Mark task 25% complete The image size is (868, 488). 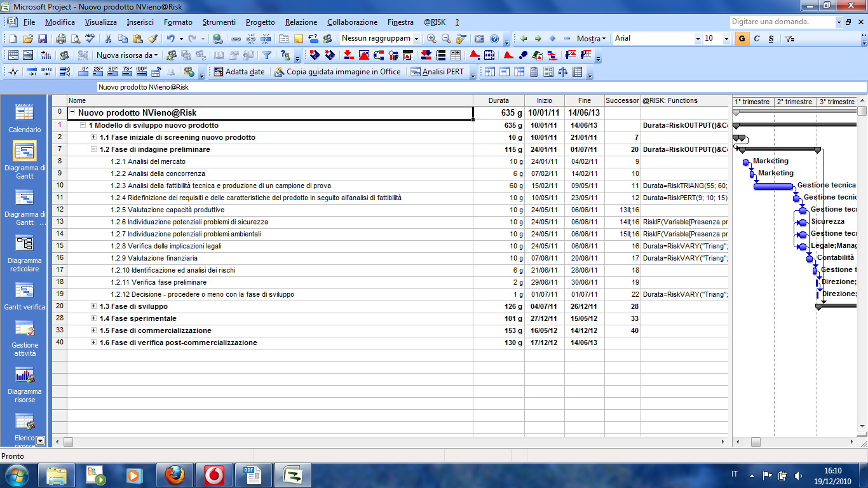click(x=98, y=71)
